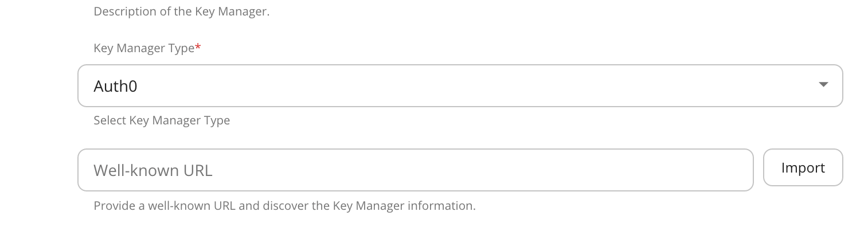Image resolution: width=868 pixels, height=227 pixels.
Task: Select the Auth0 value text
Action: tap(115, 86)
